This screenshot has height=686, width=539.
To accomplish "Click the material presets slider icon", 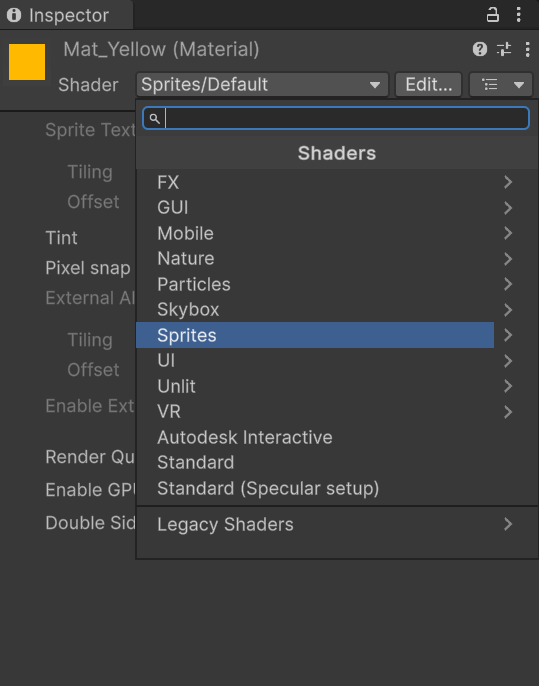I will [504, 49].
